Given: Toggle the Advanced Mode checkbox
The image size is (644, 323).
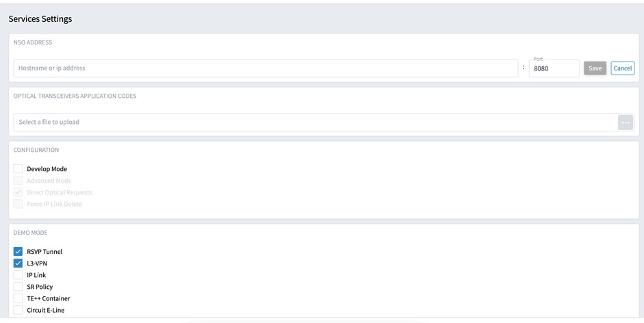Looking at the screenshot, I should pos(18,181).
